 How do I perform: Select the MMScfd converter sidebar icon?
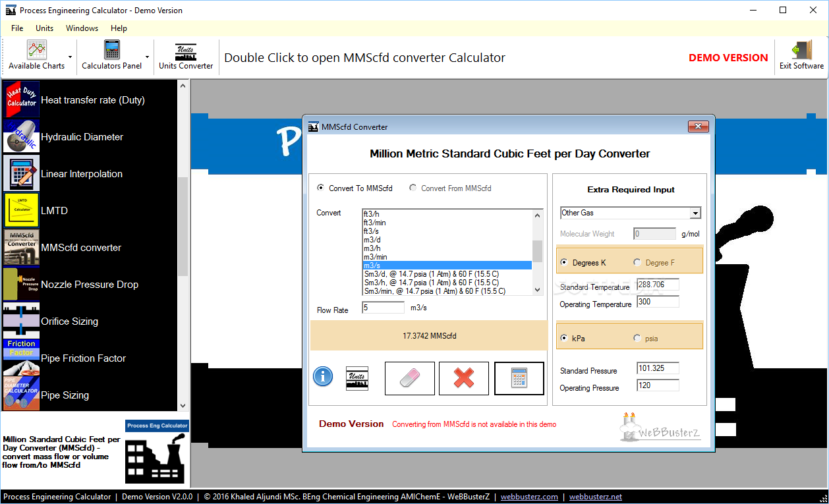22,247
